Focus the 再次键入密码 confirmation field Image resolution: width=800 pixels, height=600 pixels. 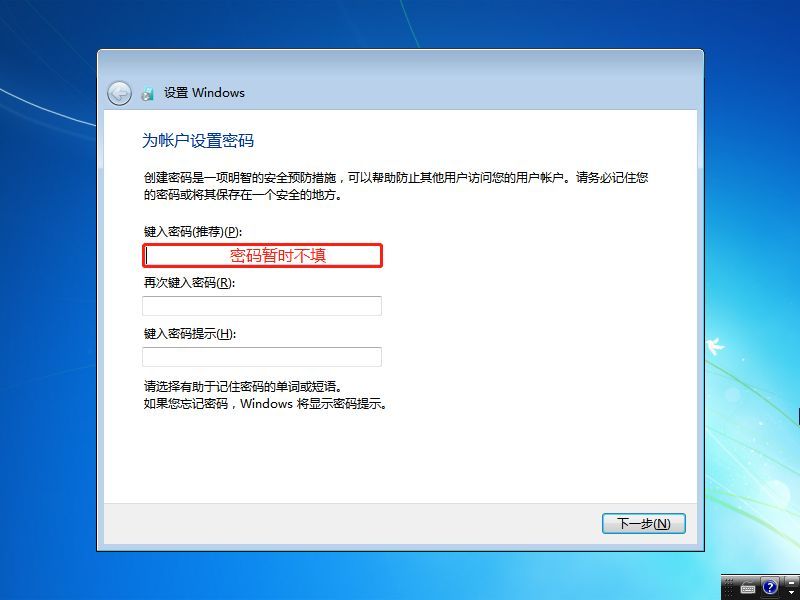[262, 306]
